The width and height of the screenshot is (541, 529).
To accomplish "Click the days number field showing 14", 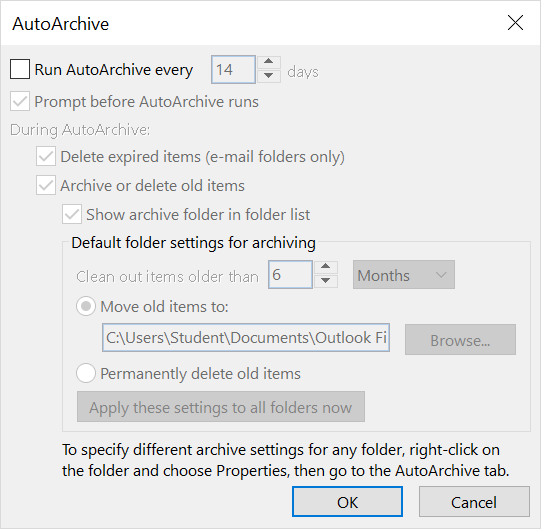I will coord(233,69).
